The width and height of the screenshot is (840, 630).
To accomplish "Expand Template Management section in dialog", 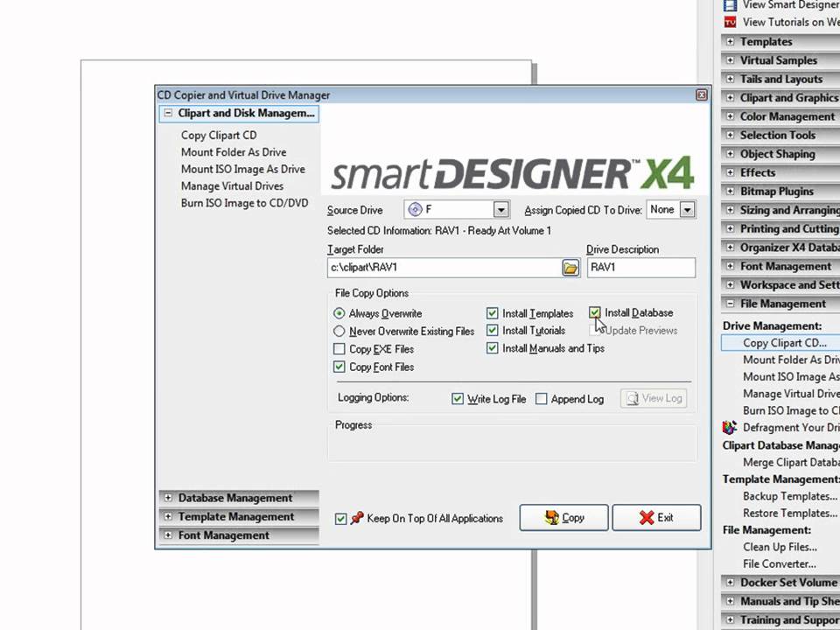I will pyautogui.click(x=168, y=516).
